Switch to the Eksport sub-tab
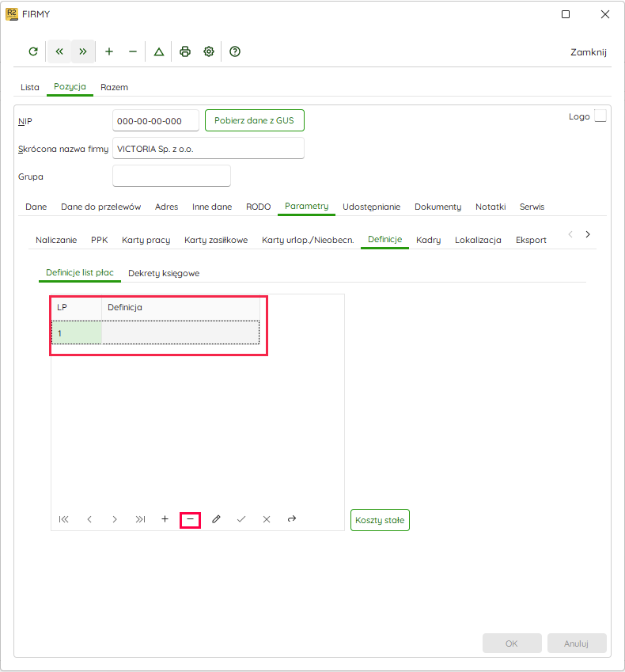This screenshot has width=625, height=672. pos(531,240)
